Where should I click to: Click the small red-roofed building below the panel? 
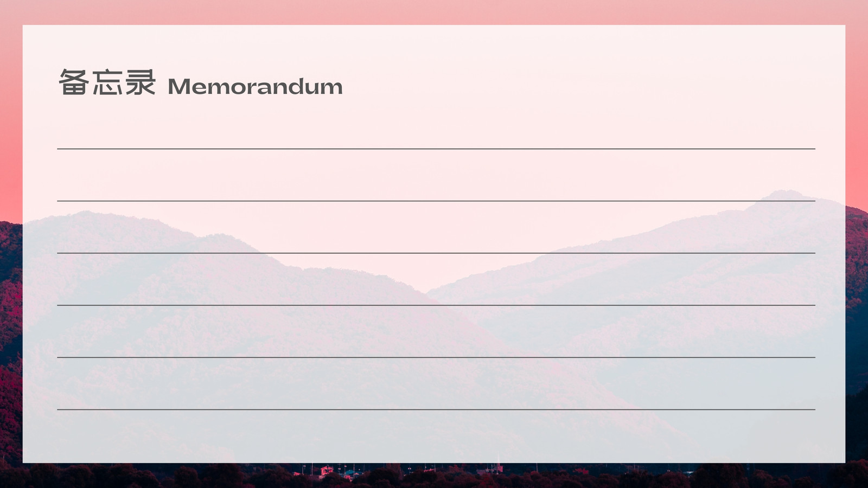tap(327, 471)
